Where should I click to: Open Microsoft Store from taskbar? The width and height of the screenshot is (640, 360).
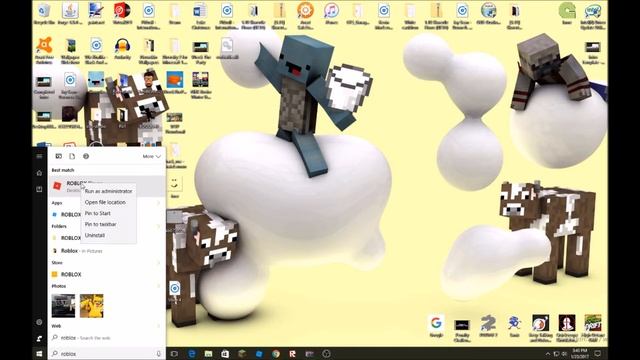(225, 354)
